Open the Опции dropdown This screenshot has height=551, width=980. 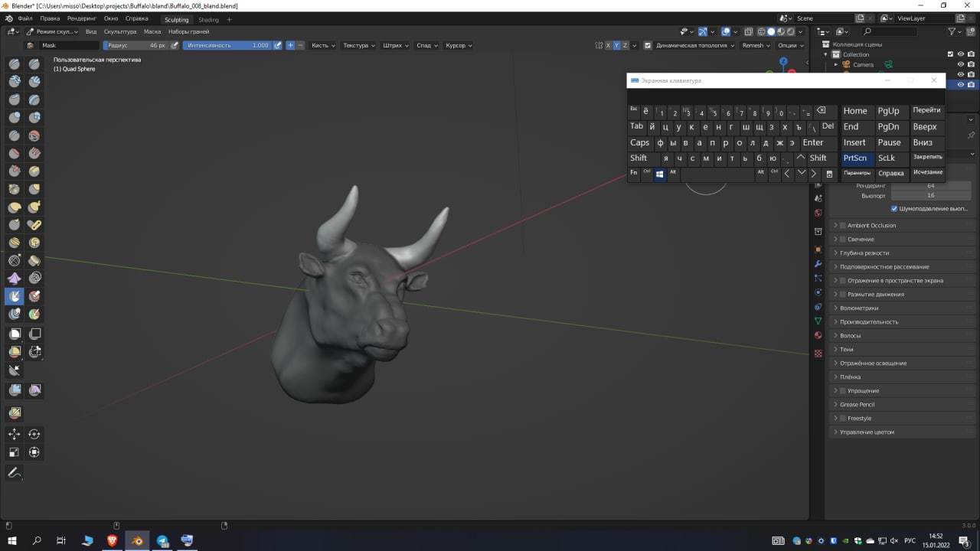[790, 45]
